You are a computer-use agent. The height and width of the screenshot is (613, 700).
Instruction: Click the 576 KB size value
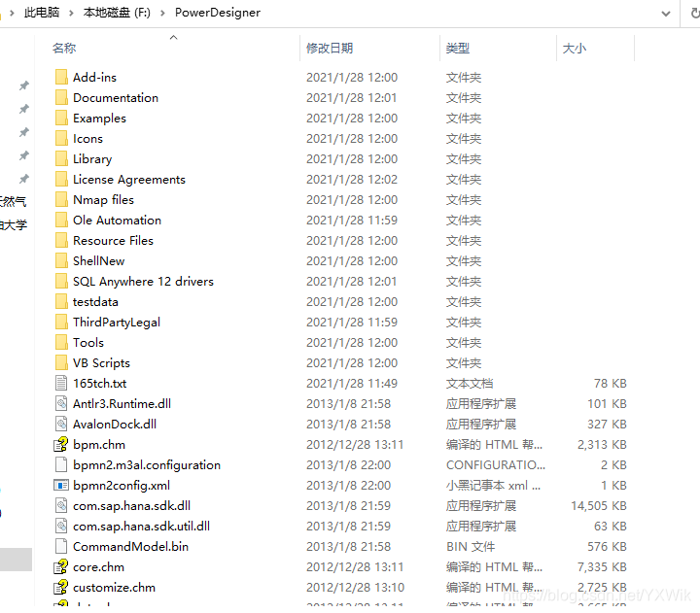tap(607, 547)
